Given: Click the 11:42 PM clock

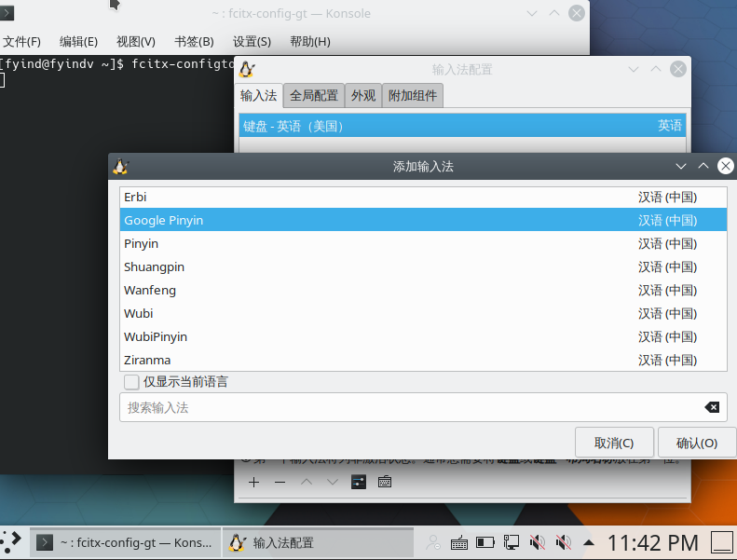Looking at the screenshot, I should [652, 542].
